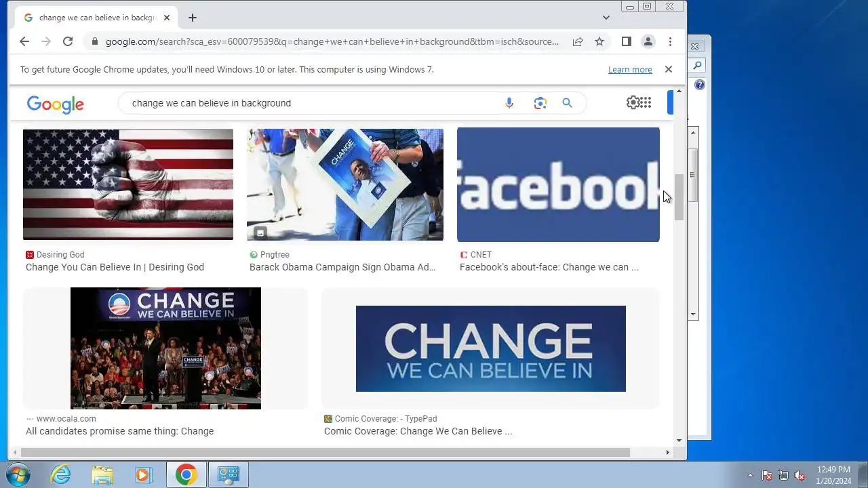Open the control panel taskbar item
The height and width of the screenshot is (488, 868).
229,474
